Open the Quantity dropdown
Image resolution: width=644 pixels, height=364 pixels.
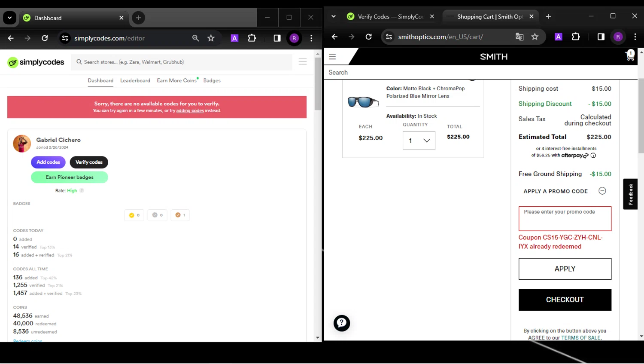(x=419, y=141)
